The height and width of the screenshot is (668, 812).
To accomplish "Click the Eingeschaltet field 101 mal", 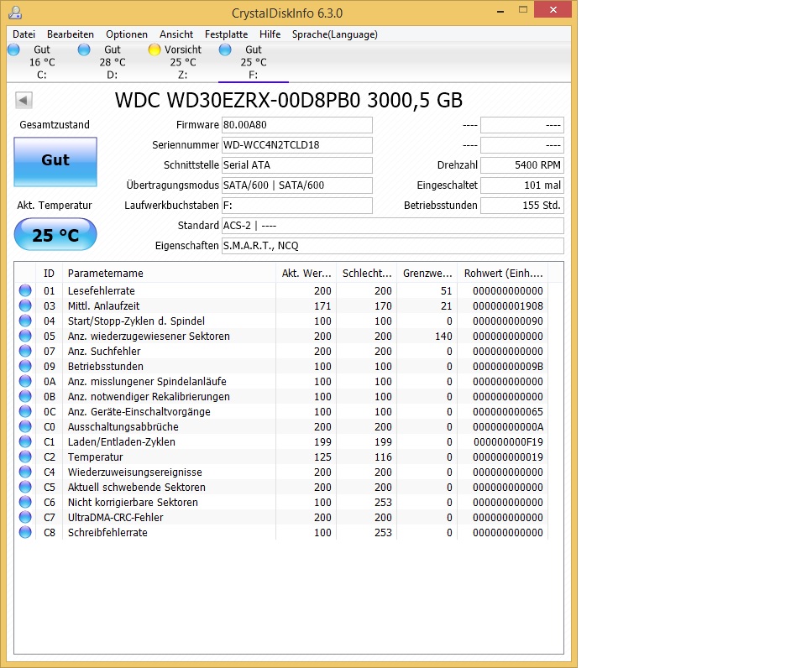I will (x=522, y=185).
